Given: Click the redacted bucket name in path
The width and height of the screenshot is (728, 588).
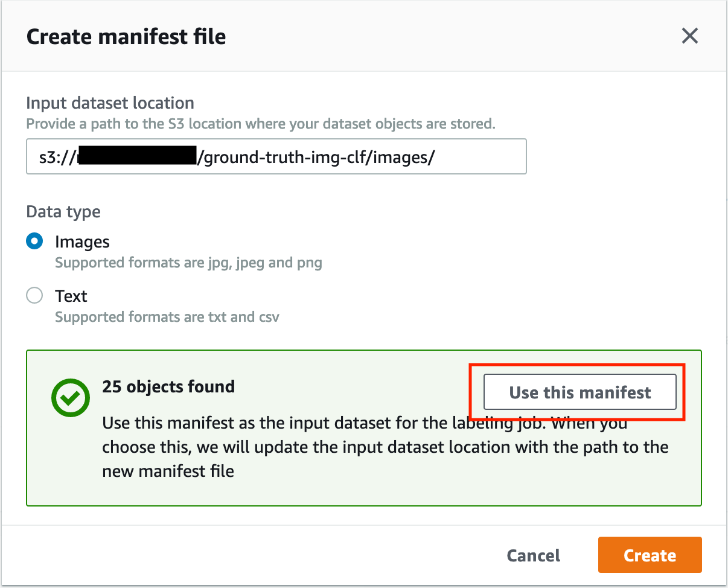Looking at the screenshot, I should (138, 156).
